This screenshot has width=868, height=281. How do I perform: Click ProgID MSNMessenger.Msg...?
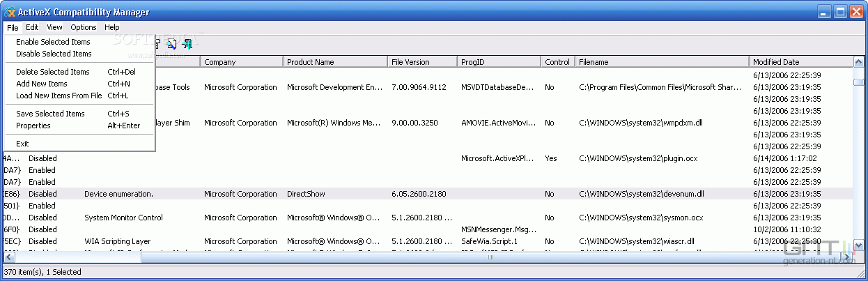pos(497,229)
